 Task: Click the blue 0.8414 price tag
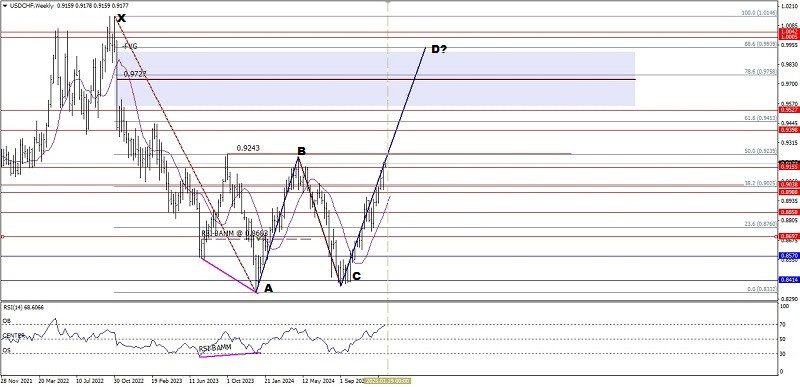click(x=789, y=280)
